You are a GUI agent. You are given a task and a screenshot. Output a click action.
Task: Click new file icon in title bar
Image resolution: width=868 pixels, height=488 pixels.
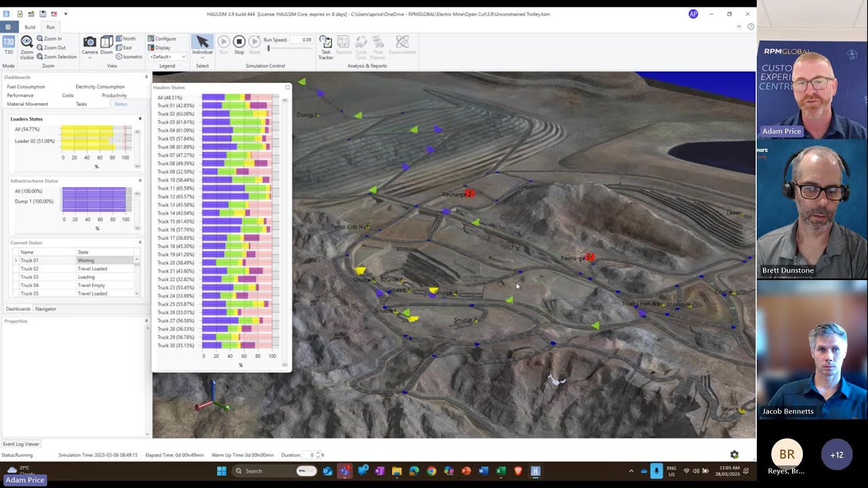point(20,14)
